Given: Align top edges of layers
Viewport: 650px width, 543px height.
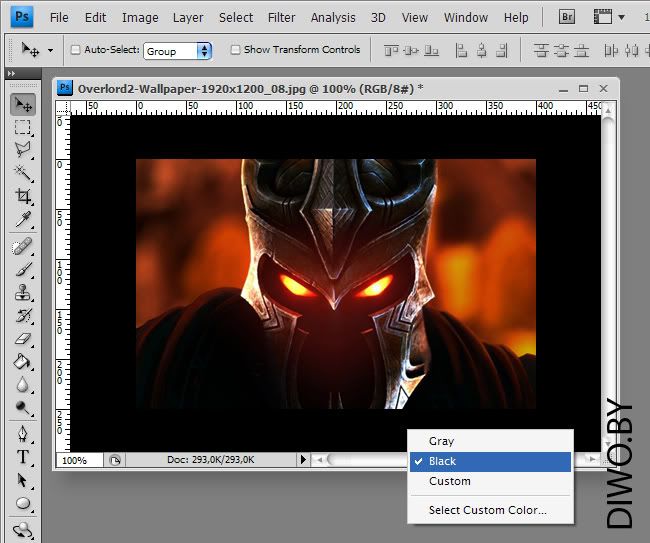Looking at the screenshot, I should pos(391,51).
